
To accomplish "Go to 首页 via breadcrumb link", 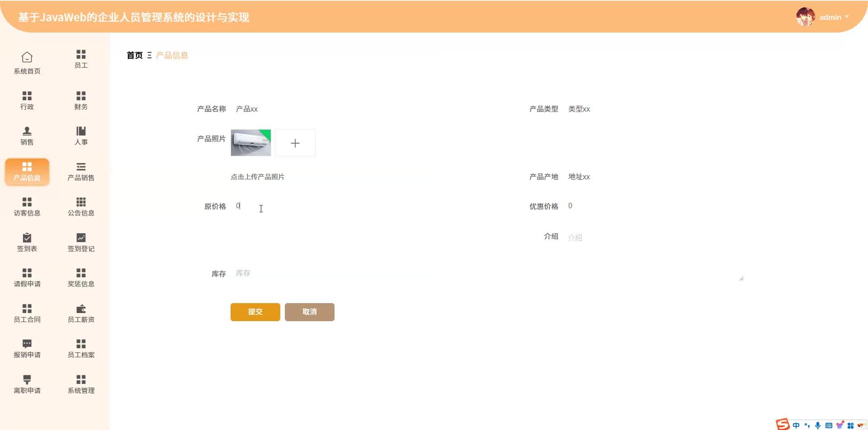I will [x=135, y=56].
